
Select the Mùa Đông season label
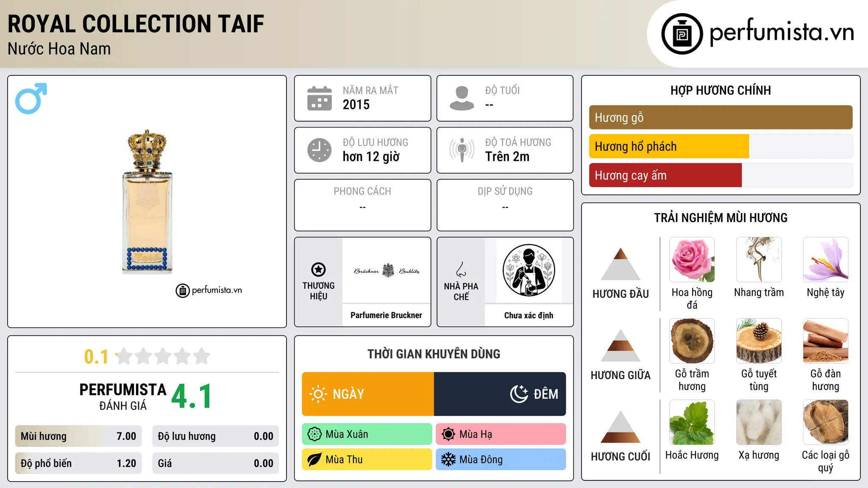point(501,460)
